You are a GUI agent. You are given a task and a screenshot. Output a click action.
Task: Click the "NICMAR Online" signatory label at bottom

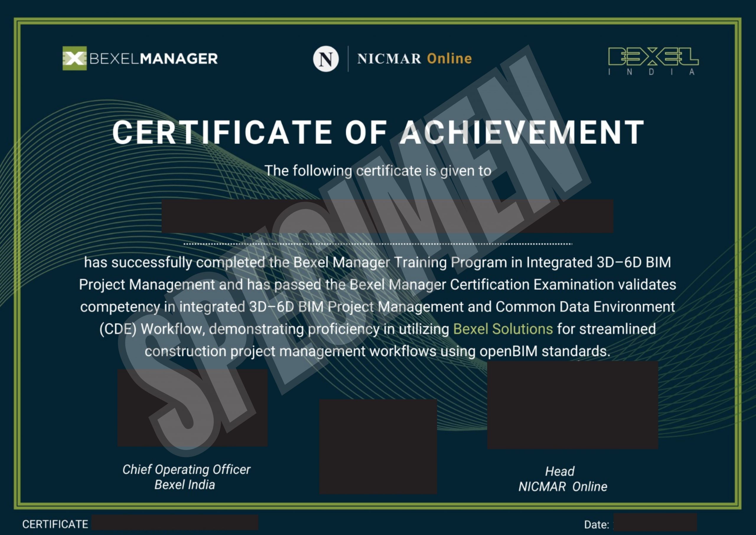tap(563, 487)
